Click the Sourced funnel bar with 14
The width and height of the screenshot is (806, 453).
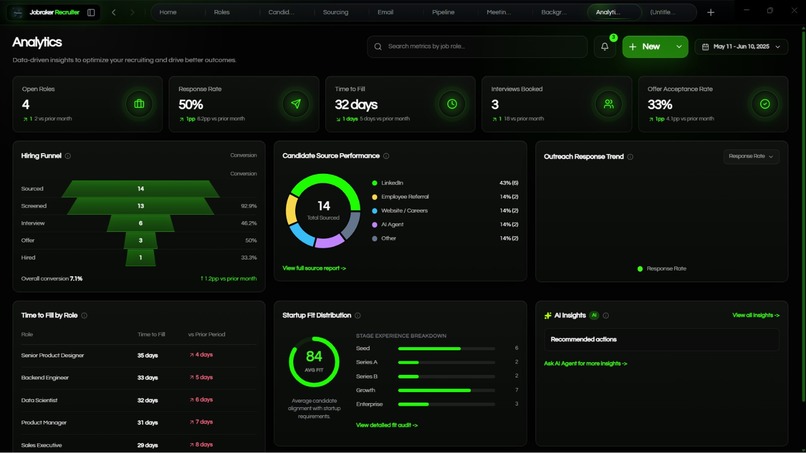click(x=141, y=189)
